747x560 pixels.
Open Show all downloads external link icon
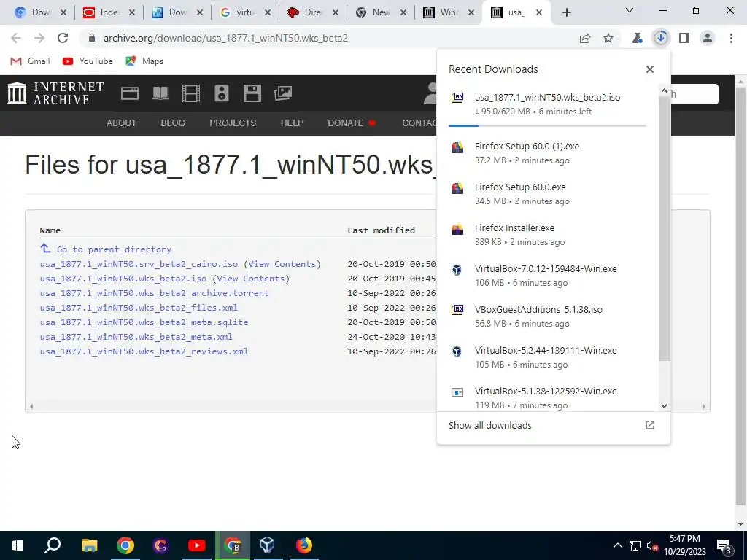coord(650,425)
